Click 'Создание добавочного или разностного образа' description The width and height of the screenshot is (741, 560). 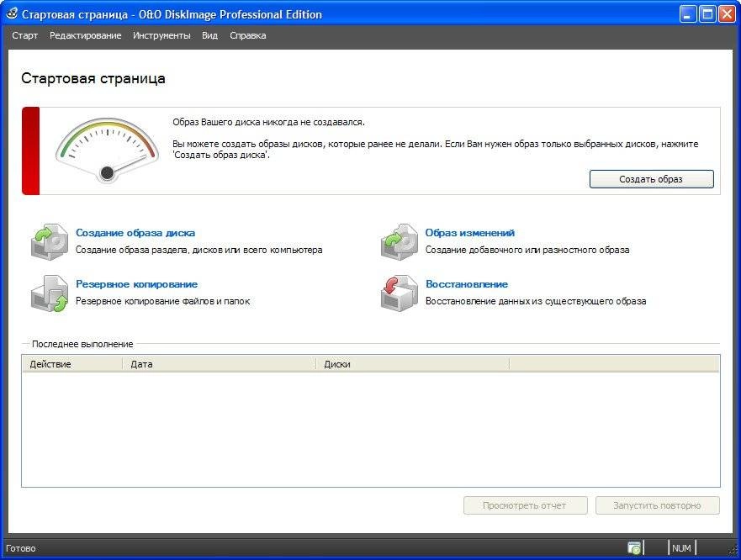click(527, 250)
